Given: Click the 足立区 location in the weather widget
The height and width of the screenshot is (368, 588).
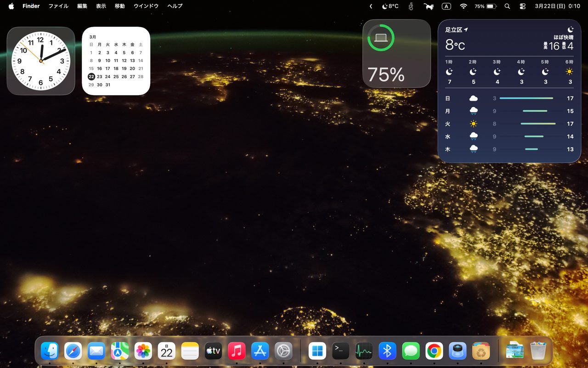Looking at the screenshot, I should (454, 30).
